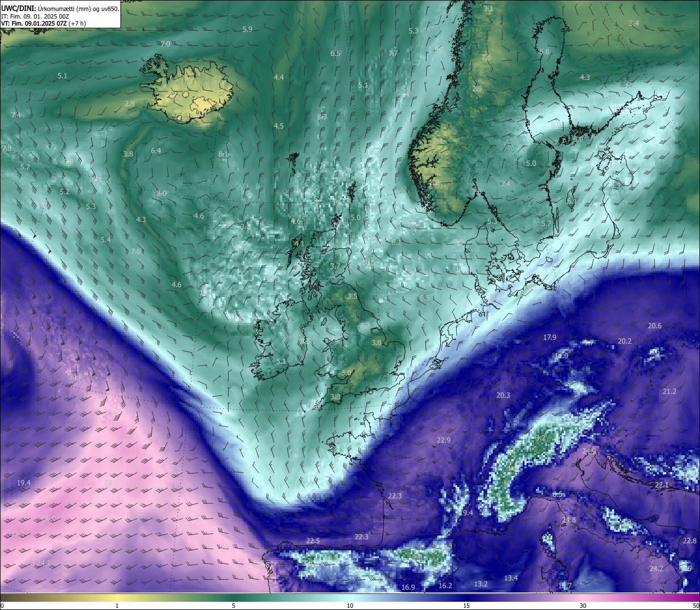
Task: Select the map value "6.4" south of Iceland
Action: [156, 151]
